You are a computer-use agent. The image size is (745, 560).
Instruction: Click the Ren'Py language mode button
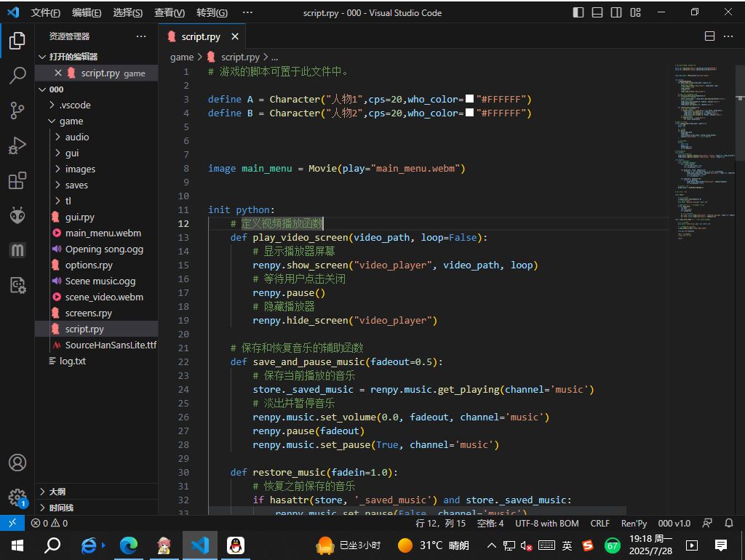(x=634, y=523)
